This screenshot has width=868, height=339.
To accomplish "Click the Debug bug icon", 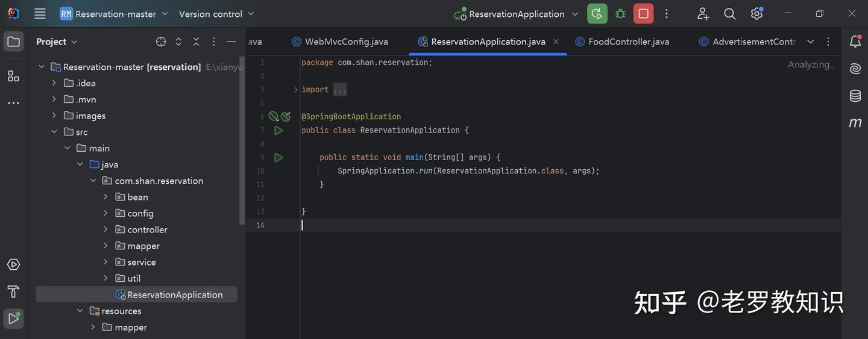I will [x=620, y=14].
